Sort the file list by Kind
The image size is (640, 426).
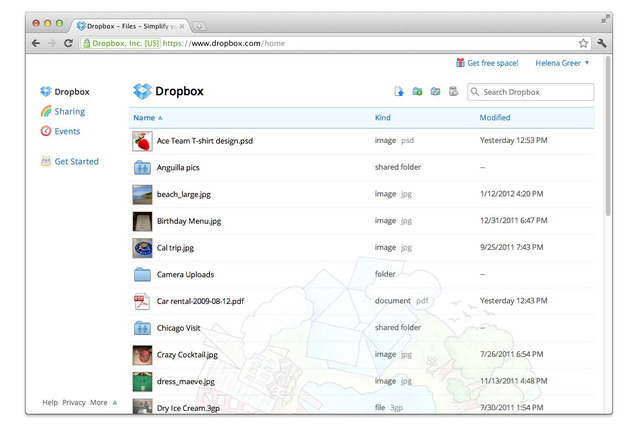[382, 118]
